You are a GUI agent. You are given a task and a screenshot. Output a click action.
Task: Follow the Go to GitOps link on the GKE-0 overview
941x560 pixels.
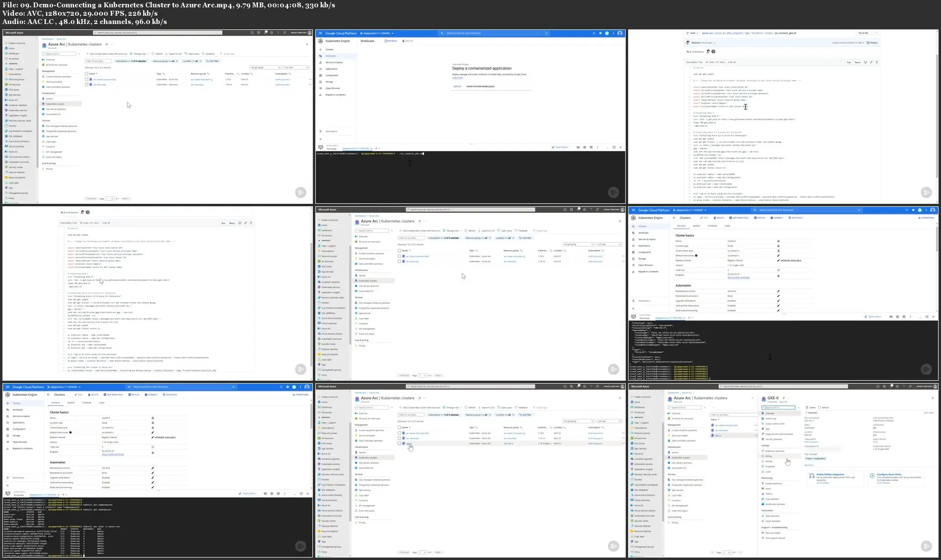pyautogui.click(x=822, y=483)
